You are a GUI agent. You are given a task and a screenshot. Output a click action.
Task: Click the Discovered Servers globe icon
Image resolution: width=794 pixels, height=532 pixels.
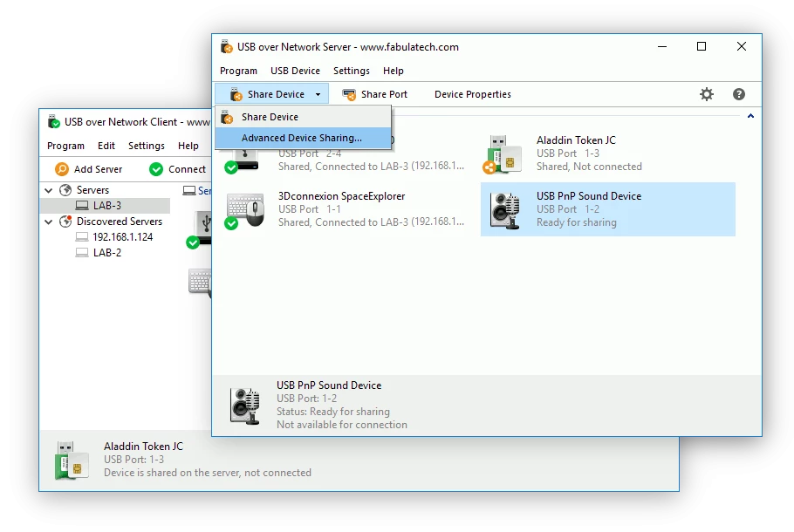coord(65,222)
